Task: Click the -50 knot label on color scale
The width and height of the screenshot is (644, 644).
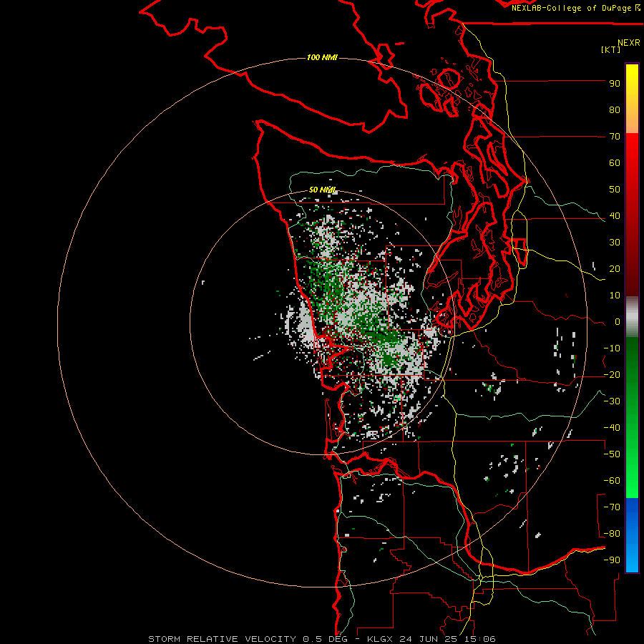Action: pyautogui.click(x=612, y=454)
